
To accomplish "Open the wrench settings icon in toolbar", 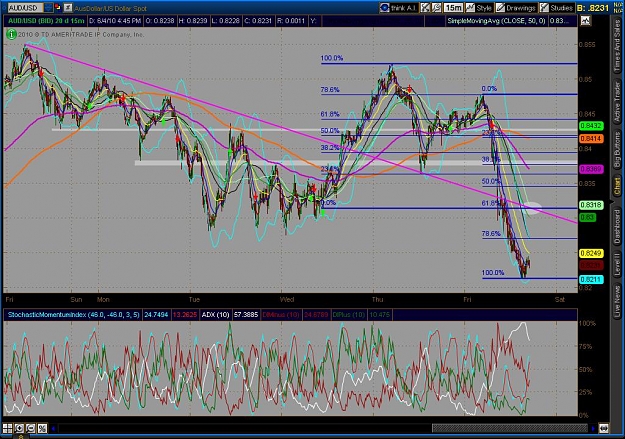I will click(437, 8).
